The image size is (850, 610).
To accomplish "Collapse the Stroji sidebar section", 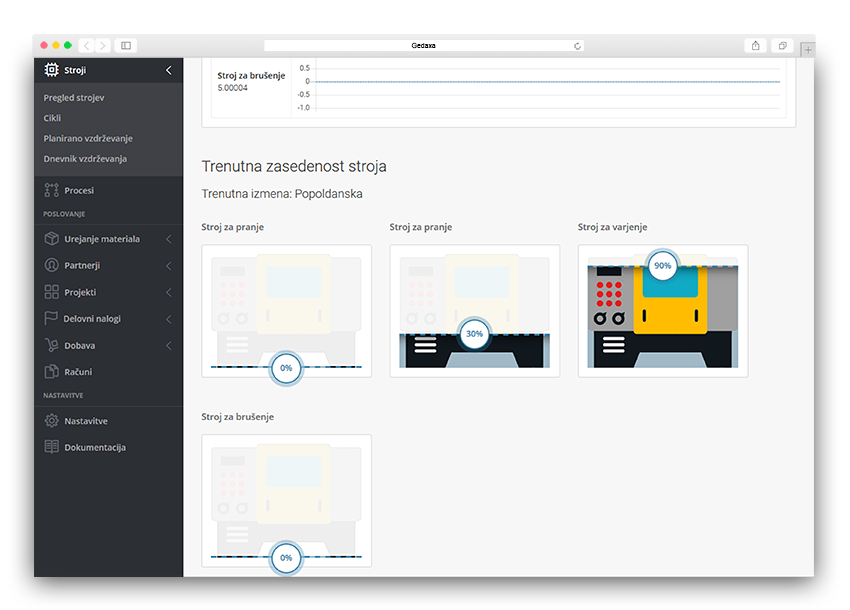I will (x=168, y=70).
